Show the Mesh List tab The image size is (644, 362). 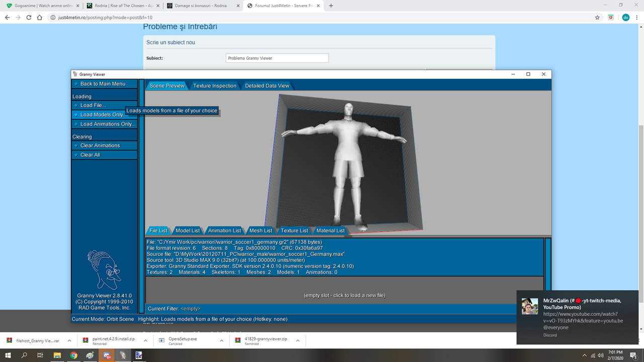[x=261, y=231]
